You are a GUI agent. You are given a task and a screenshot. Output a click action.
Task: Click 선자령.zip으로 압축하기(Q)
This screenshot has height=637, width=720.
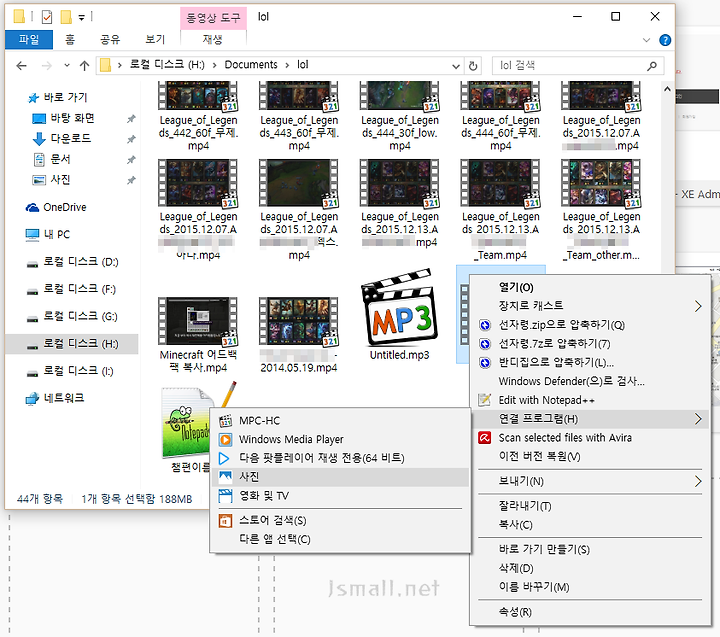click(590, 325)
